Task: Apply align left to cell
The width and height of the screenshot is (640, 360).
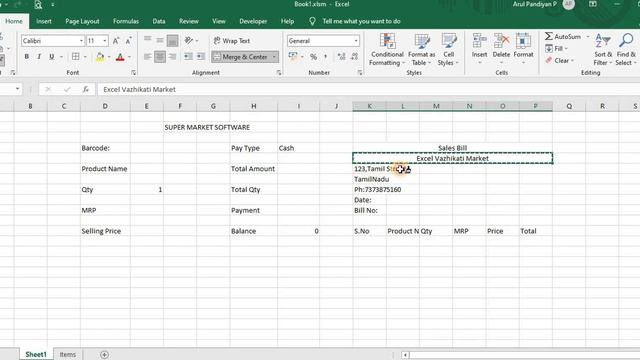Action: 148,57
